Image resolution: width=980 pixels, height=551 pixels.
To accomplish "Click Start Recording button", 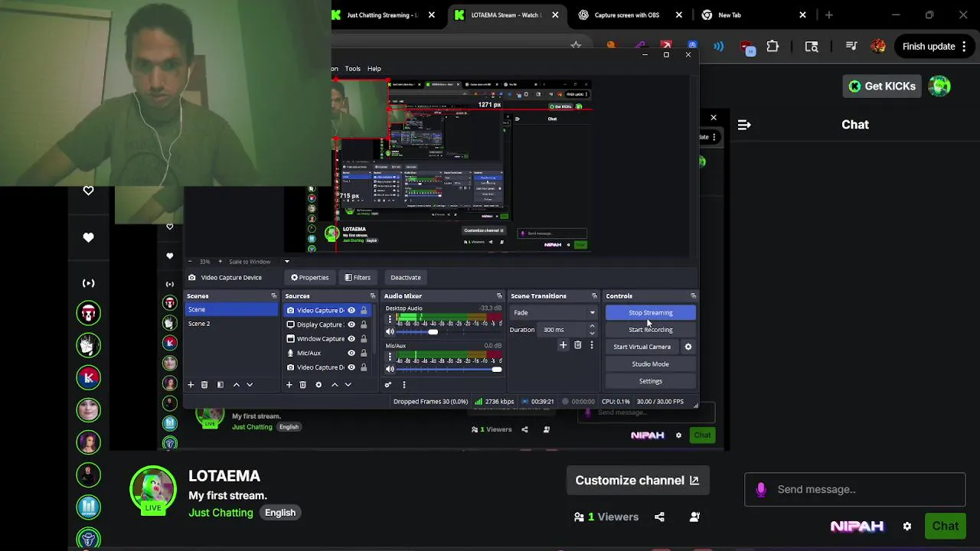I will [651, 330].
